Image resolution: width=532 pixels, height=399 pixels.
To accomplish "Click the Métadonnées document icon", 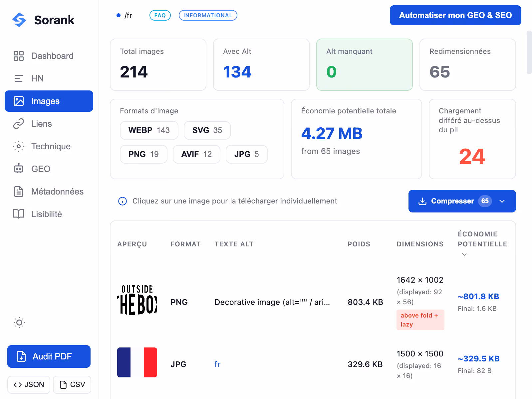I will 19,192.
